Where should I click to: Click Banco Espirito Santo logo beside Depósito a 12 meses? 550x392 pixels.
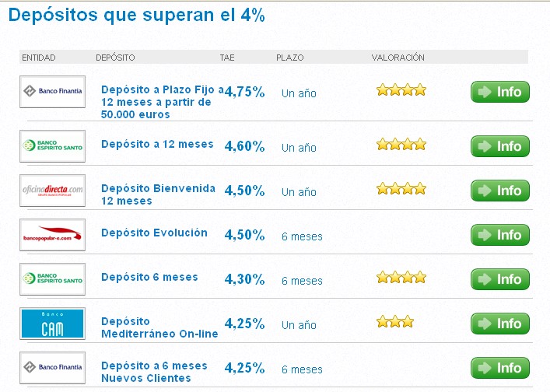52,145
